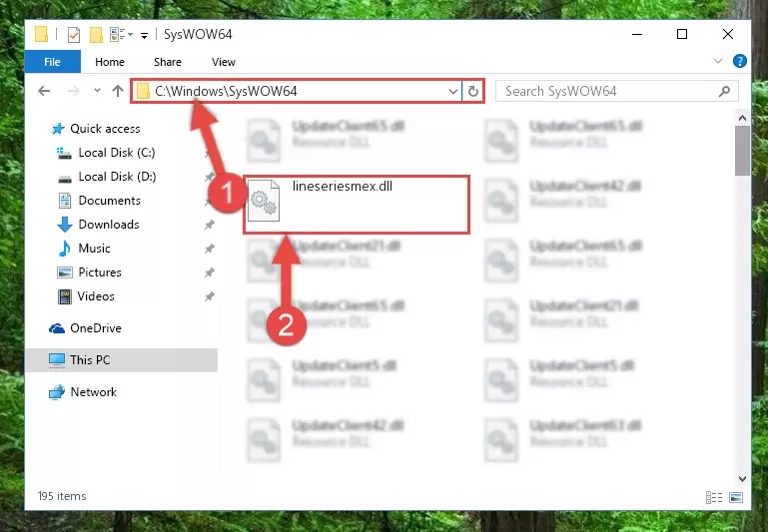Click the Downloads blue arrow icon
Screen dimensions: 768x532
64,225
